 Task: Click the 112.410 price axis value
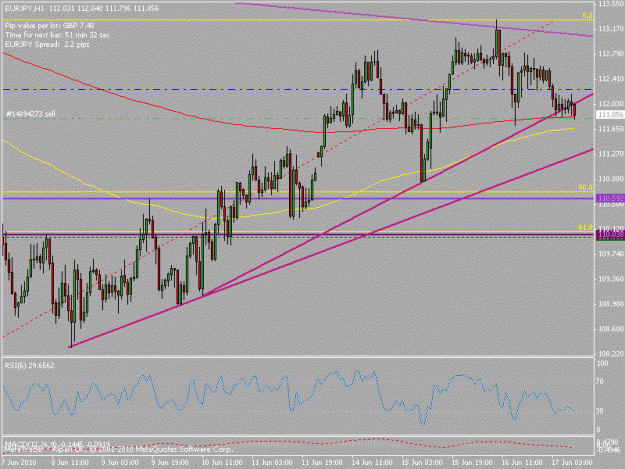(x=611, y=79)
